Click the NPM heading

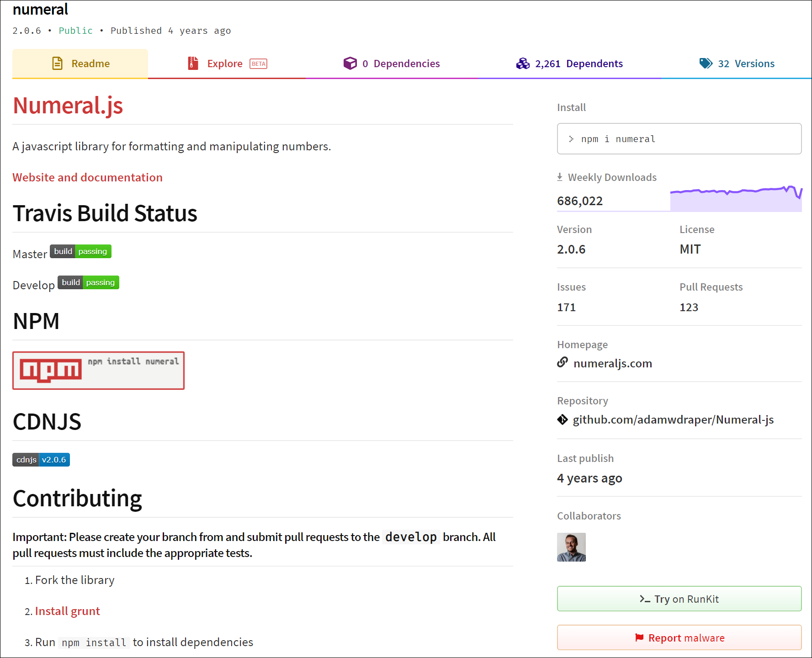[36, 321]
